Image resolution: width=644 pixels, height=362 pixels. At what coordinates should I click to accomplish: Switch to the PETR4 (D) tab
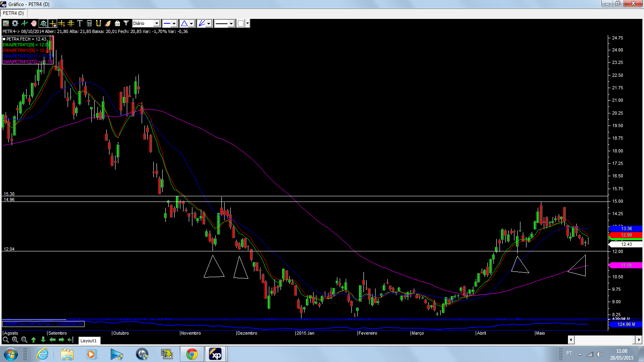pyautogui.click(x=13, y=13)
